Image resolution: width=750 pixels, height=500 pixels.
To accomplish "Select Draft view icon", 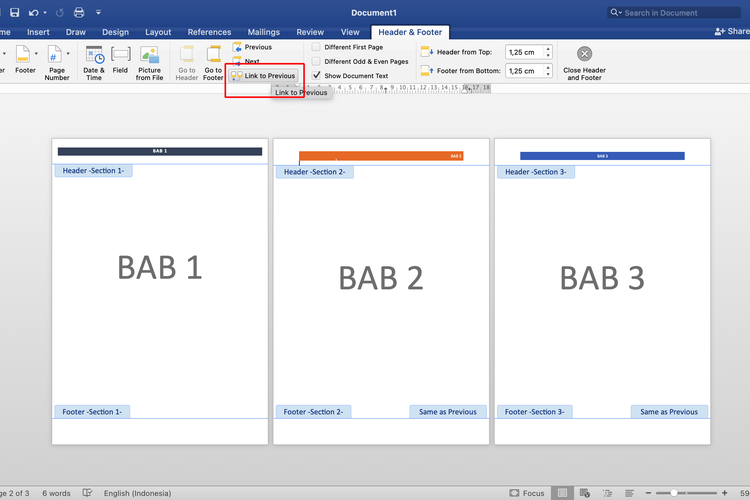I will coord(629,493).
